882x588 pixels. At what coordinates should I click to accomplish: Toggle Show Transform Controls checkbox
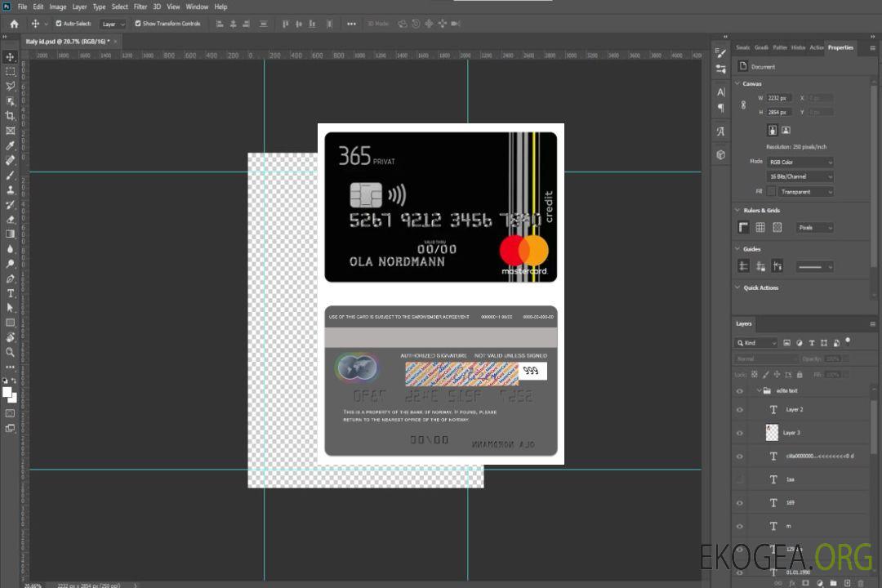tap(138, 24)
